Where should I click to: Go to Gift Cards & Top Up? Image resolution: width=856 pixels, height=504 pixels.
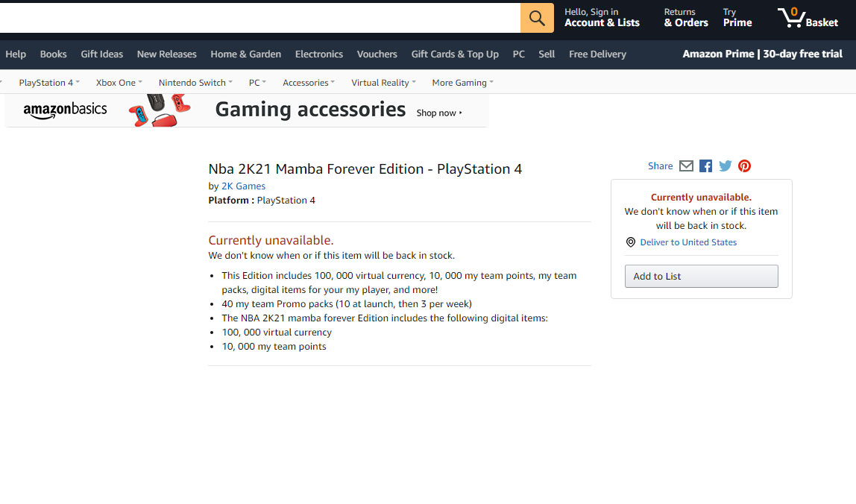click(455, 54)
